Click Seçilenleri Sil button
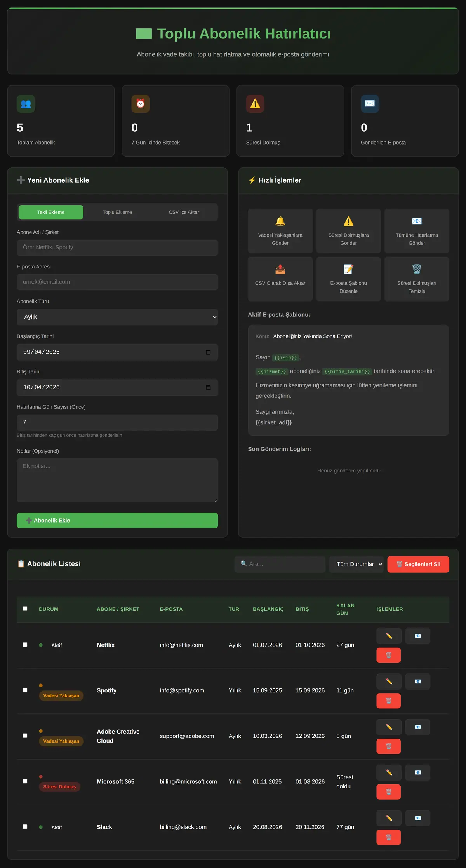The width and height of the screenshot is (466, 868). click(x=418, y=564)
